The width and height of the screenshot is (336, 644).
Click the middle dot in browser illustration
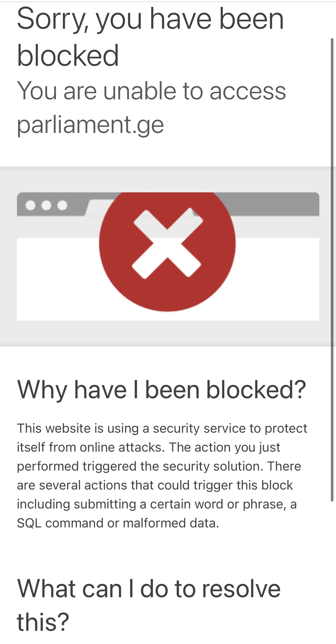(46, 205)
